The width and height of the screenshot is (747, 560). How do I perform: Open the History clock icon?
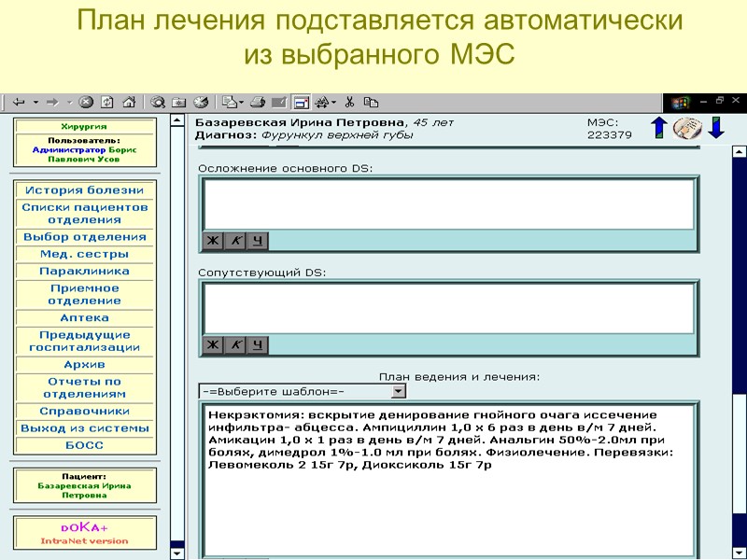201,102
